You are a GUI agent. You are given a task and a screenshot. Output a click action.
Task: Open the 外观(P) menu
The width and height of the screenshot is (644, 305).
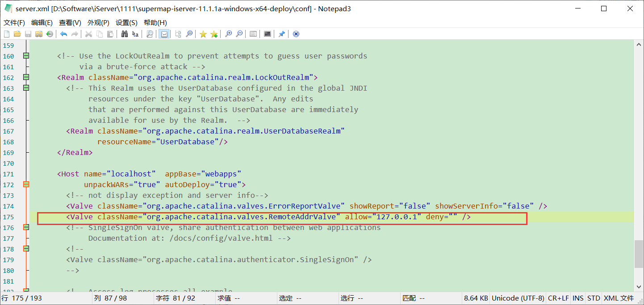(98, 22)
